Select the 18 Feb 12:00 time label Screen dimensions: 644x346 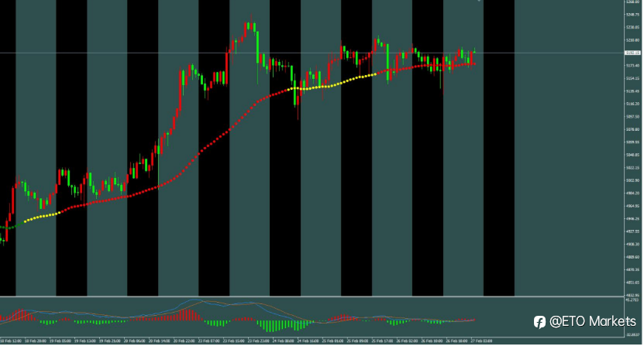(x=11, y=341)
